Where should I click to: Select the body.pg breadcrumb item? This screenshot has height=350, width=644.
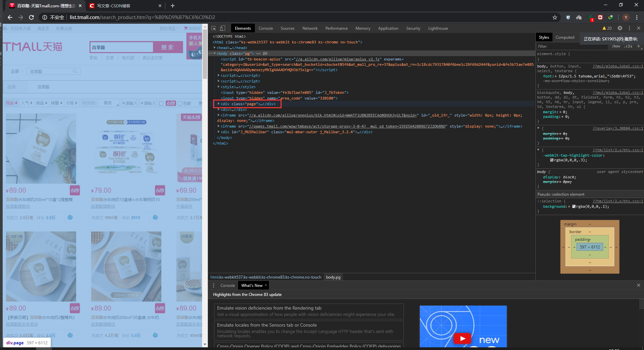[333, 277]
